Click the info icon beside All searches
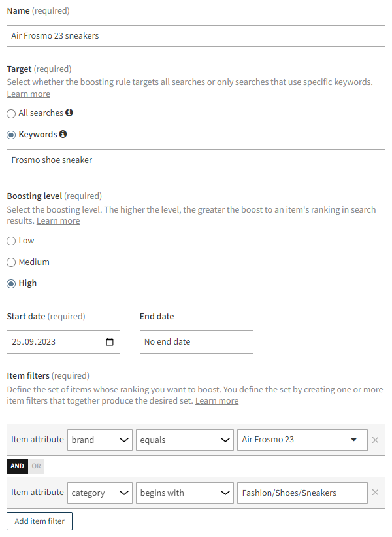 (69, 113)
